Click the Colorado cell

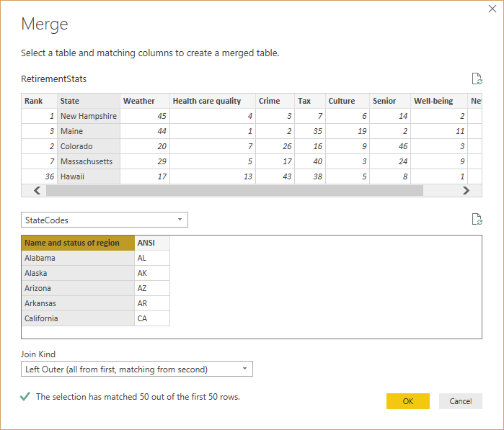89,146
